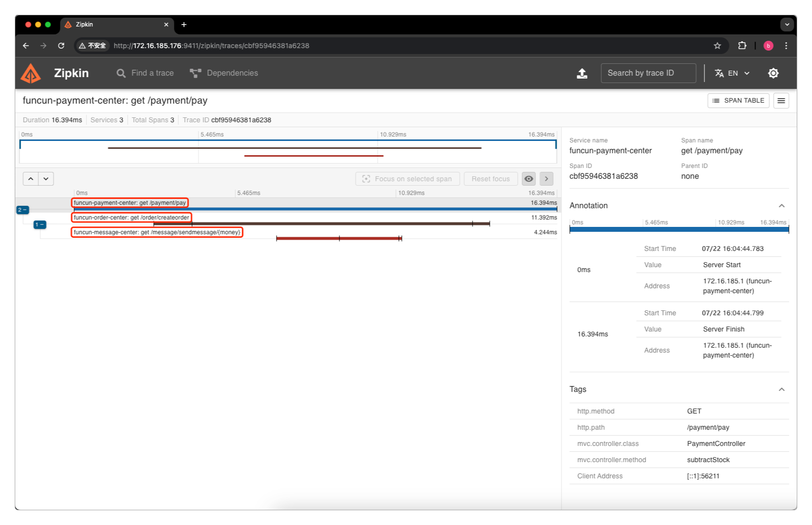Click the minimap brown order-center line

tap(295, 148)
